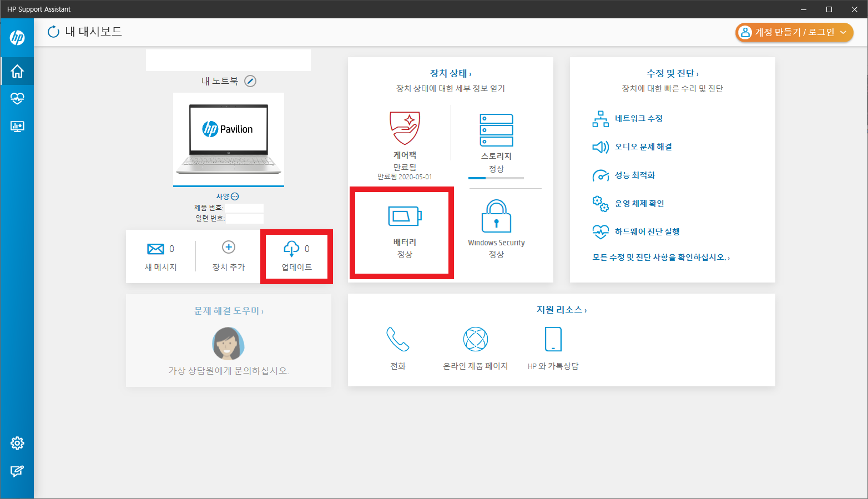
Task: Open the virtual agent avatar
Action: 228,344
